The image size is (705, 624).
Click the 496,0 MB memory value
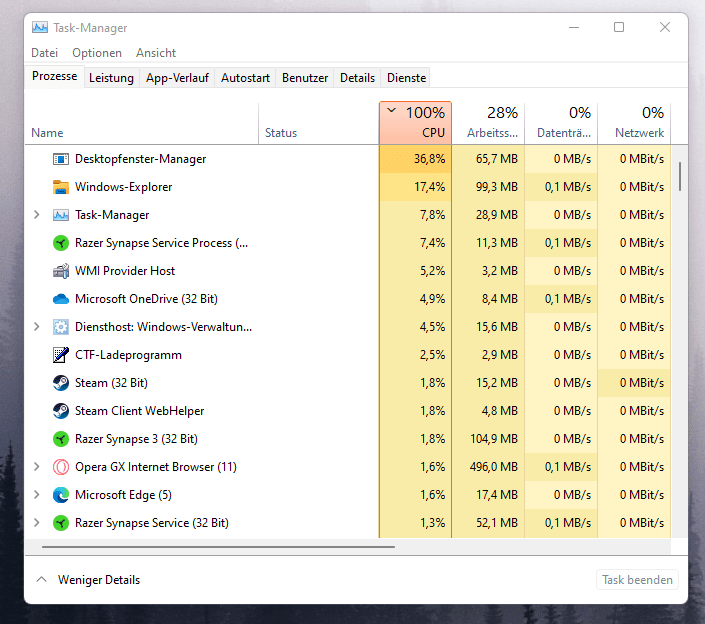coord(494,467)
